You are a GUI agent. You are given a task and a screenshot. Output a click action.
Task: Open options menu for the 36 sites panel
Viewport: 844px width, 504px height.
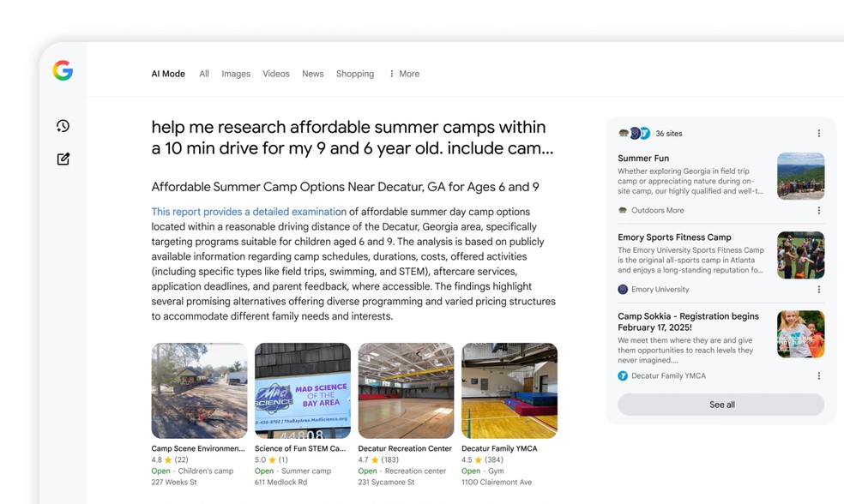coord(818,134)
